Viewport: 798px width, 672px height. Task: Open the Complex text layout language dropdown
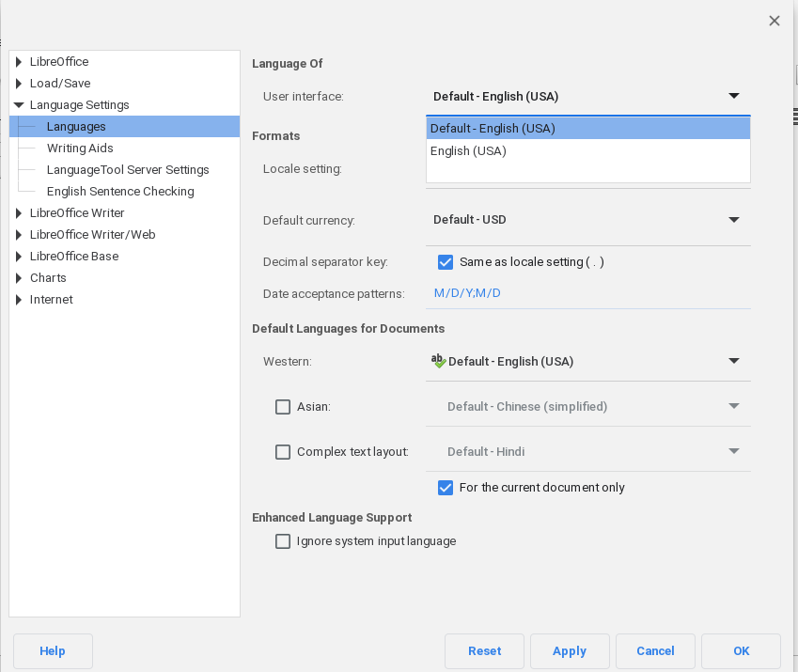tap(587, 452)
